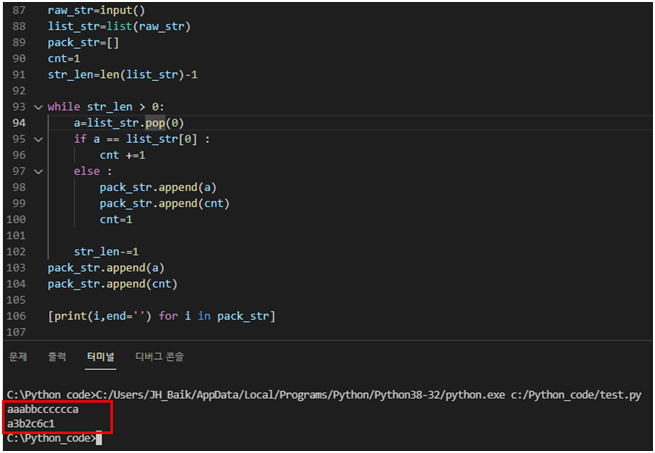Click raw_str=input() on line 87
This screenshot has width=655, height=453.
(96, 10)
